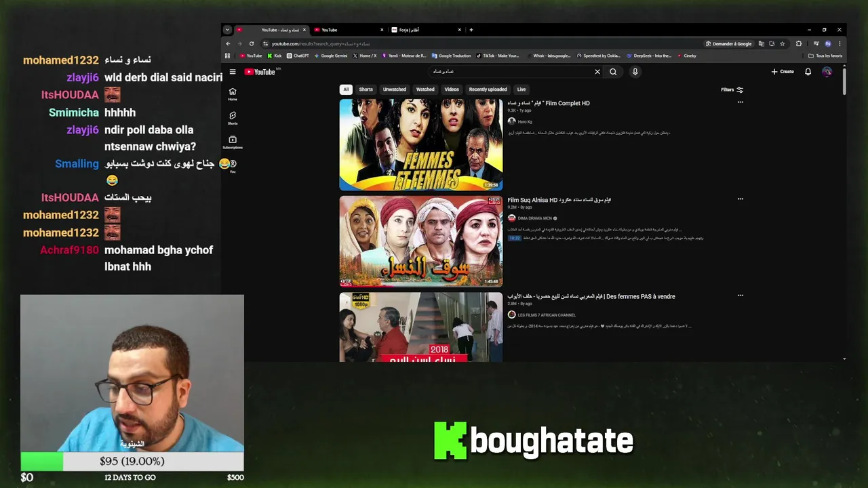
Task: Open the Chrome extensions puzzle icon
Action: [799, 44]
